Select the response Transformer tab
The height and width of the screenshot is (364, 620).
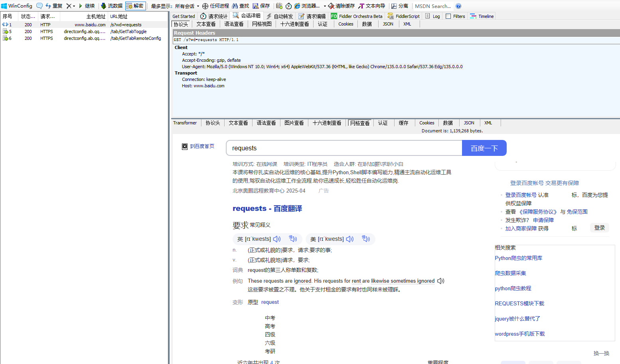[x=185, y=123]
